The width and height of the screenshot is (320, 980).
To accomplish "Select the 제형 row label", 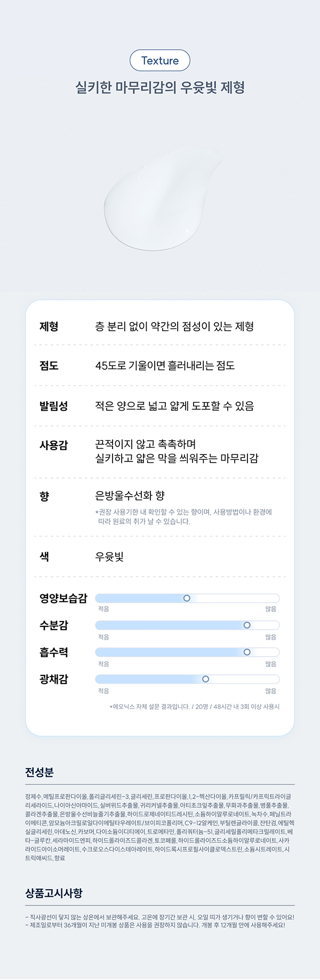I will [x=49, y=326].
